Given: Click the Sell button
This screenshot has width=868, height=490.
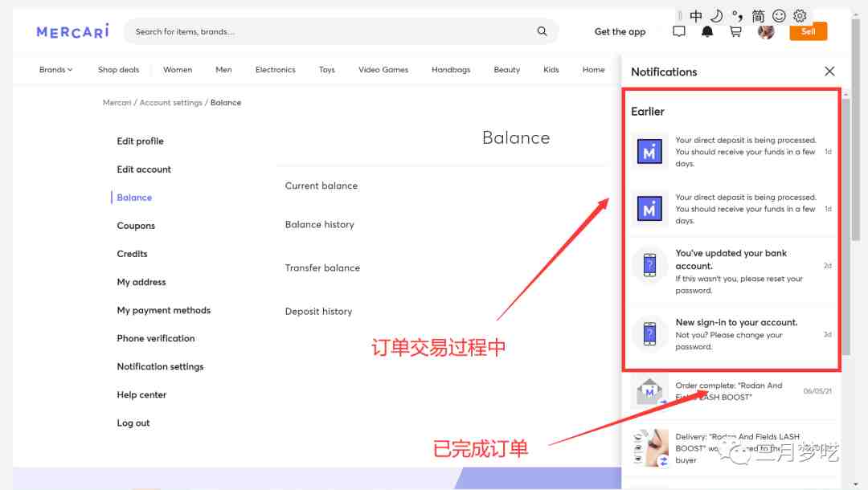Looking at the screenshot, I should tap(809, 31).
